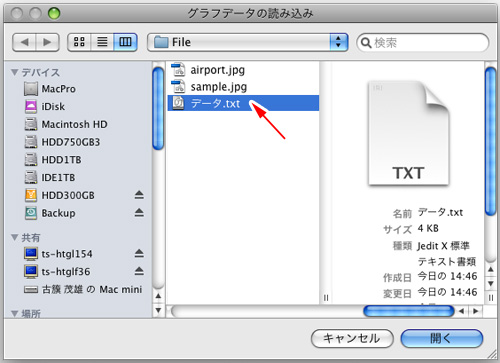This screenshot has width=500, height=363.
Task: Click the 検索 search field
Action: tap(423, 43)
